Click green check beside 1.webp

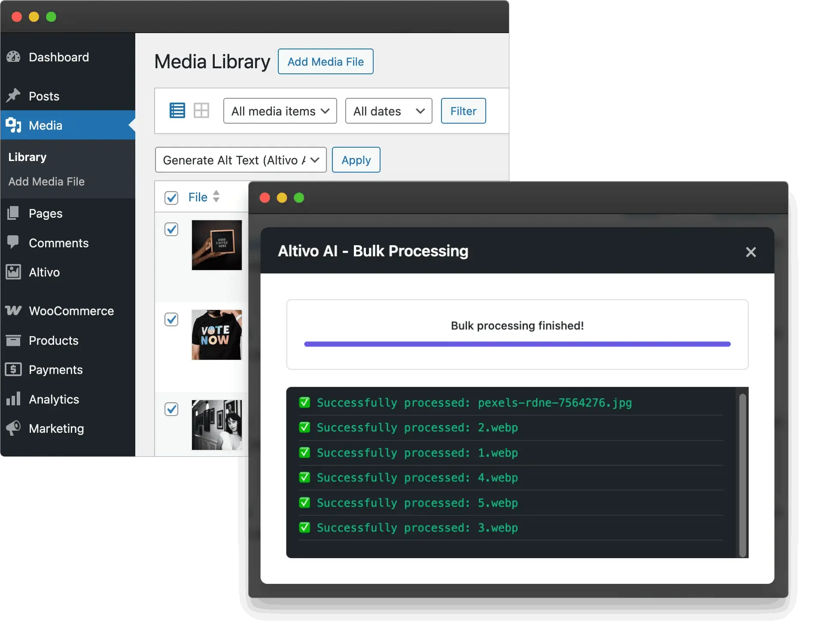click(x=304, y=453)
